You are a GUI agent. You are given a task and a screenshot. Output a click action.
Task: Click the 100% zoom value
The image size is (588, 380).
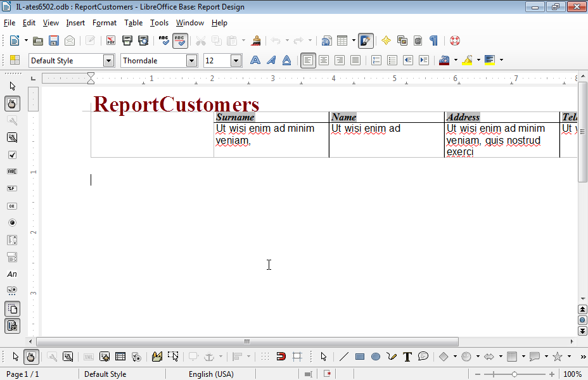coord(573,374)
